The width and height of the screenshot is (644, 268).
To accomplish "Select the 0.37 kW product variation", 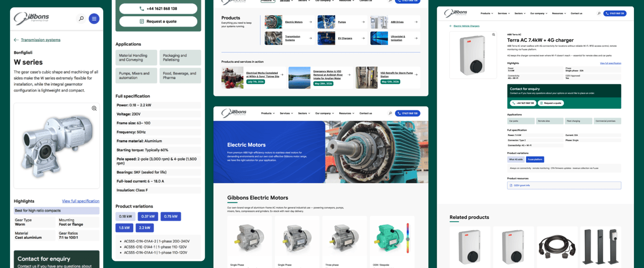I will [x=148, y=217].
